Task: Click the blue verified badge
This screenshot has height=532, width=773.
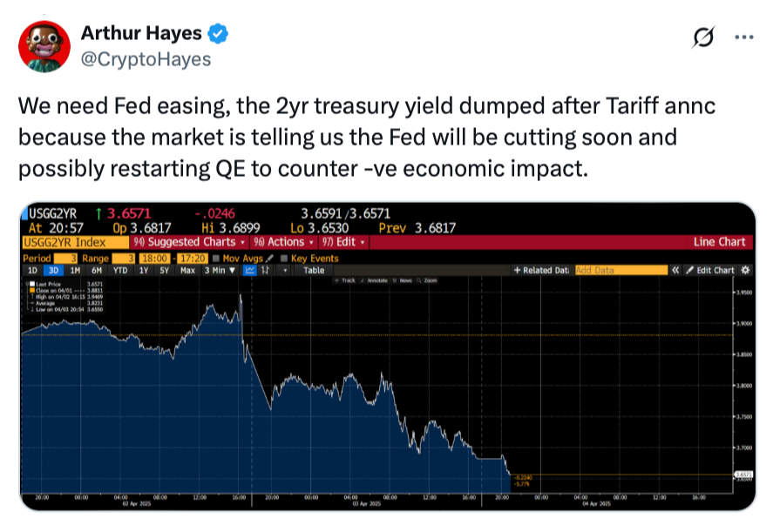Action: point(220,34)
